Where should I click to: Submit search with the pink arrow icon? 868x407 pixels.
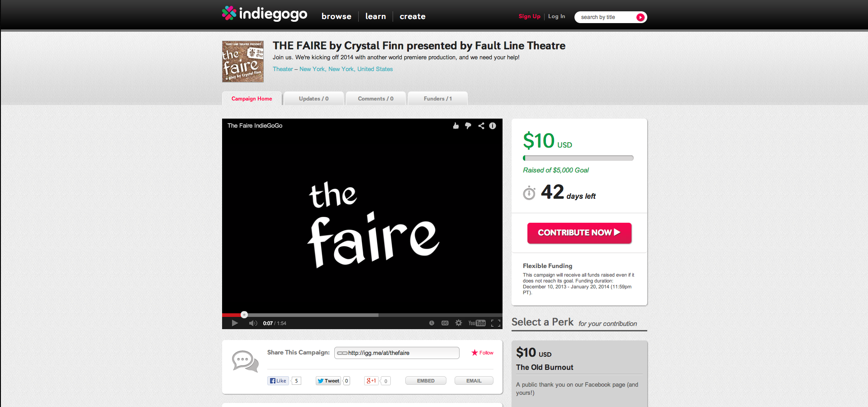click(x=640, y=17)
